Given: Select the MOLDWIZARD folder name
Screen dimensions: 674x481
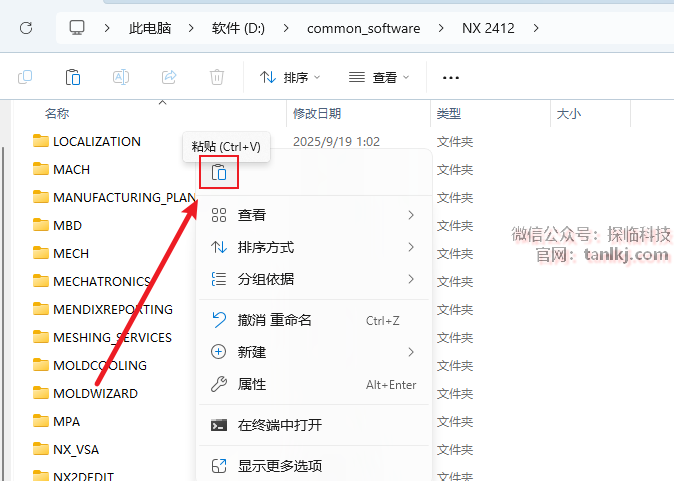Looking at the screenshot, I should coord(95,393).
